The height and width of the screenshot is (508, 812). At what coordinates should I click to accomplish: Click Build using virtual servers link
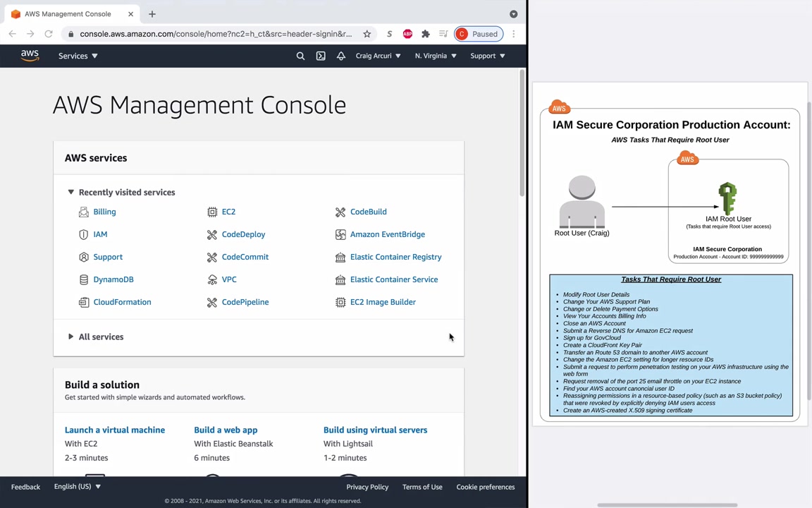pos(376,430)
